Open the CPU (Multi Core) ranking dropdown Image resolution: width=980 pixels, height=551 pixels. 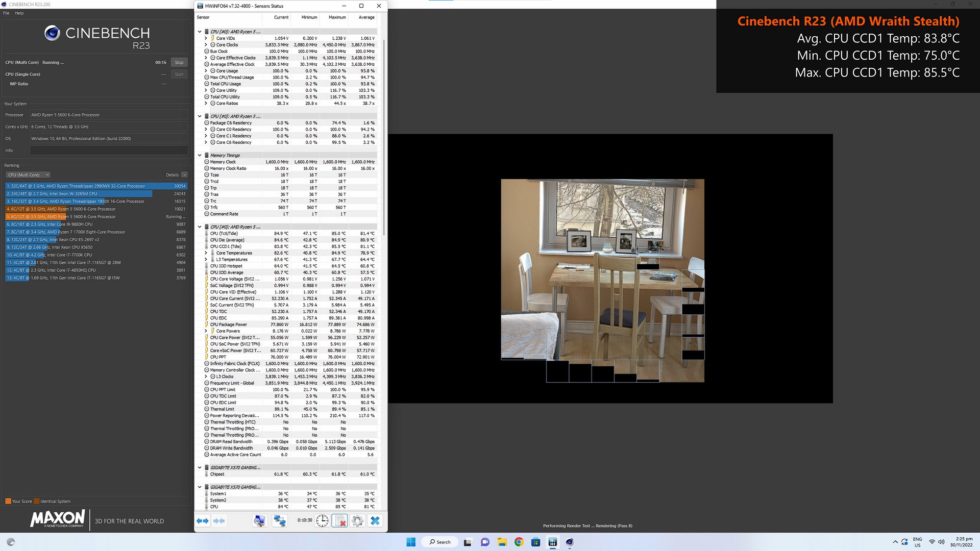[28, 174]
